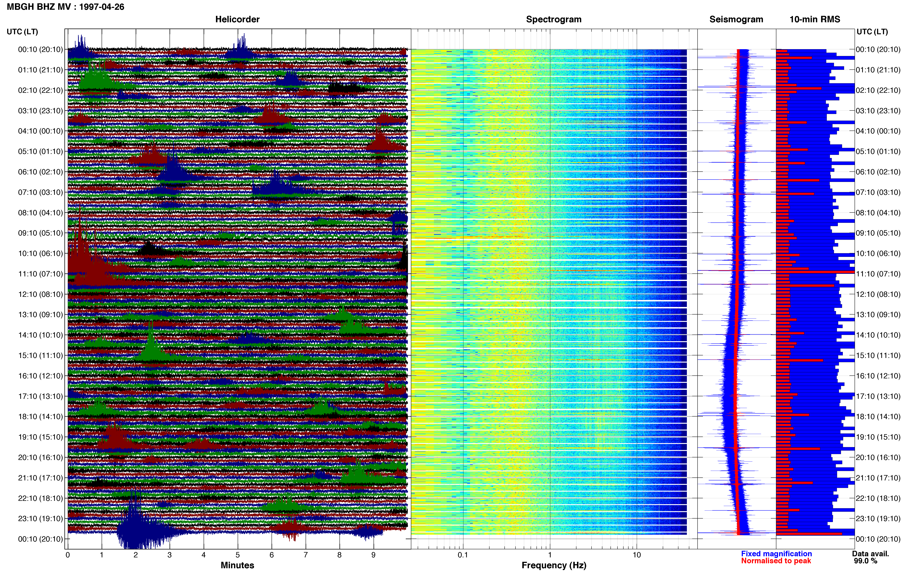Click left time label '15:10 (11:10)'

[x=41, y=356]
